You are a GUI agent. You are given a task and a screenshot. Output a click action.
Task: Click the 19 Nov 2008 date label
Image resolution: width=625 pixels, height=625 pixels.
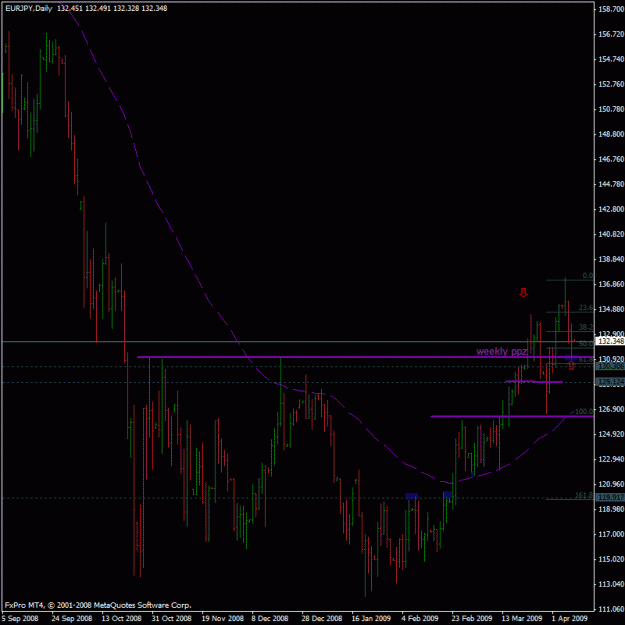(222, 619)
